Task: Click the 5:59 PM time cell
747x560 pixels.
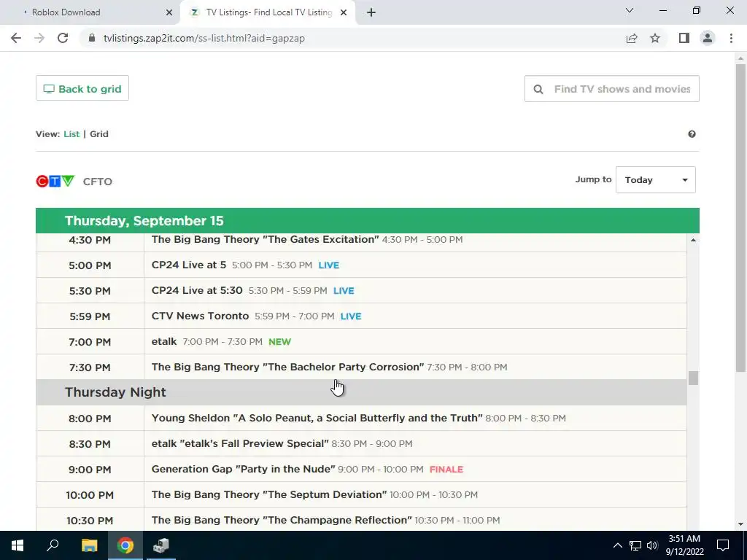Action: [90, 316]
